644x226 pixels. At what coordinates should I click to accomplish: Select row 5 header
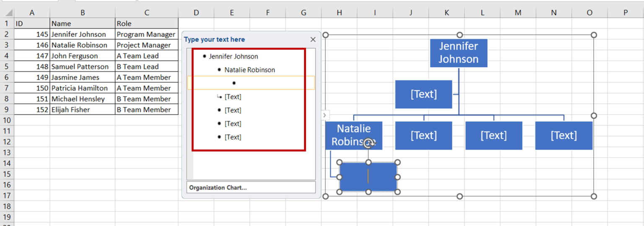click(7, 66)
